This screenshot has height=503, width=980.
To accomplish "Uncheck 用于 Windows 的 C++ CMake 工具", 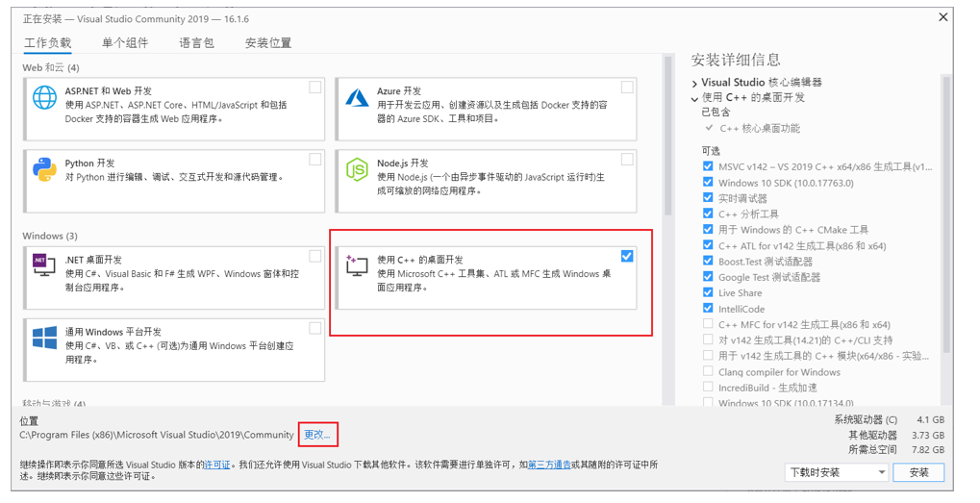I will [x=708, y=229].
